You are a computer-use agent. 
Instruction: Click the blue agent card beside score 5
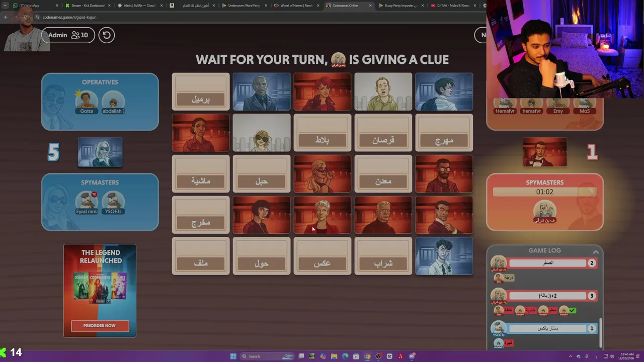(x=100, y=152)
